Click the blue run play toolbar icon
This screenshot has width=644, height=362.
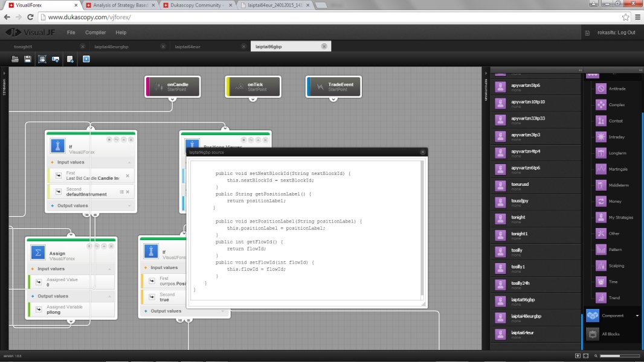[x=86, y=59]
